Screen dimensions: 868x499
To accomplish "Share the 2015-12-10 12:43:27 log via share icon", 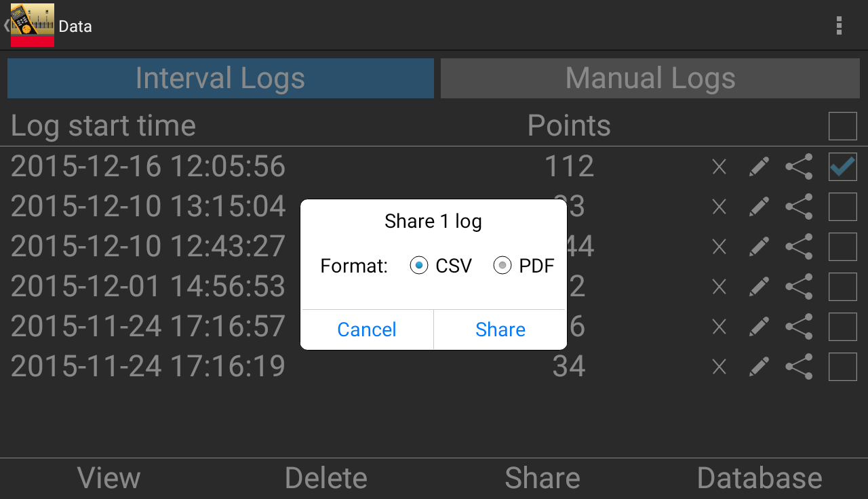I will [x=799, y=247].
